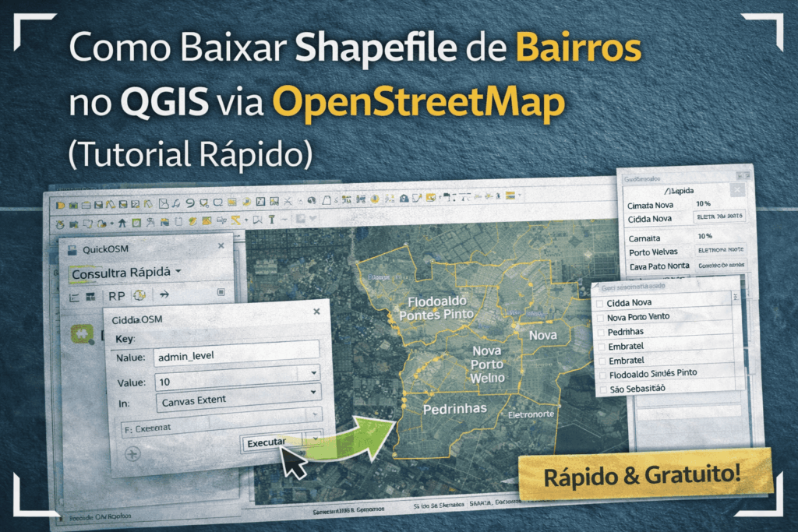Click the T text annotation toolbar icon

pos(271,219)
